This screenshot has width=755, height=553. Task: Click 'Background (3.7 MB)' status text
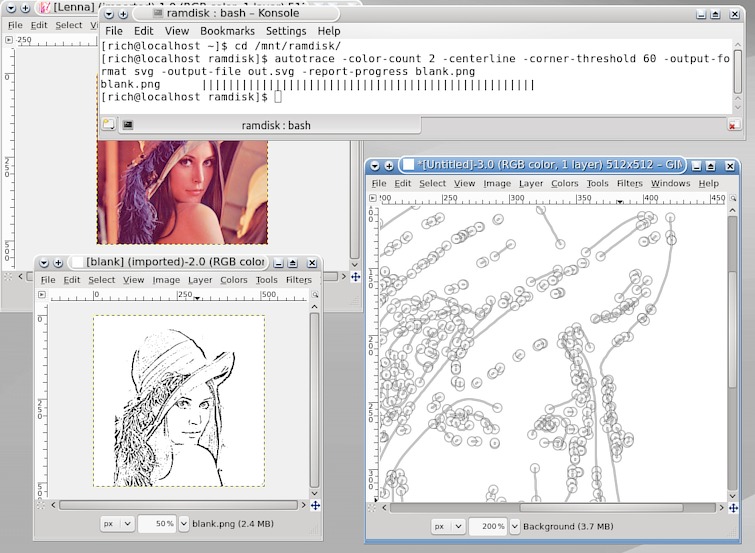point(568,527)
